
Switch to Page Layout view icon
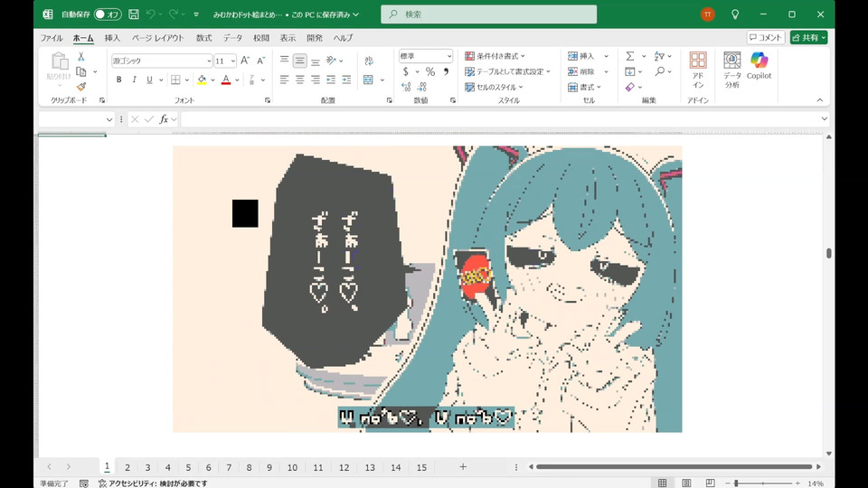pos(686,483)
